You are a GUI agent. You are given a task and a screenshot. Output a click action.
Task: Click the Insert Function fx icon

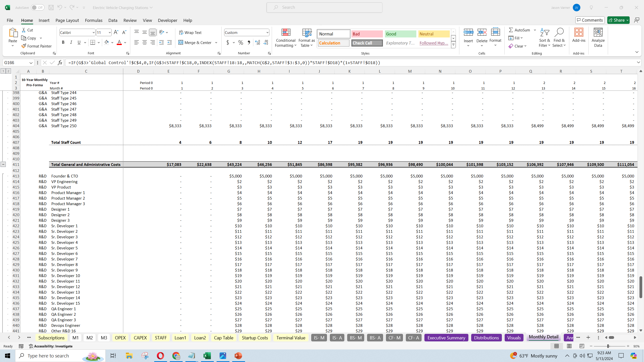tap(60, 63)
